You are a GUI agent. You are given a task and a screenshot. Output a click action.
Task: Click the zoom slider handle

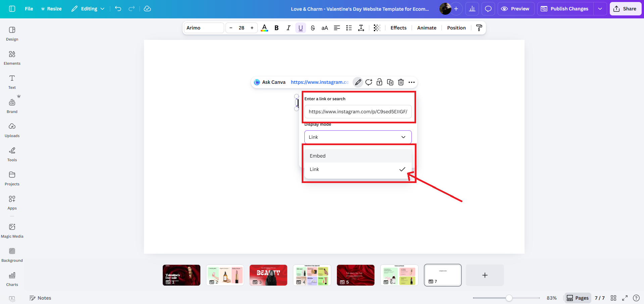[x=509, y=298]
